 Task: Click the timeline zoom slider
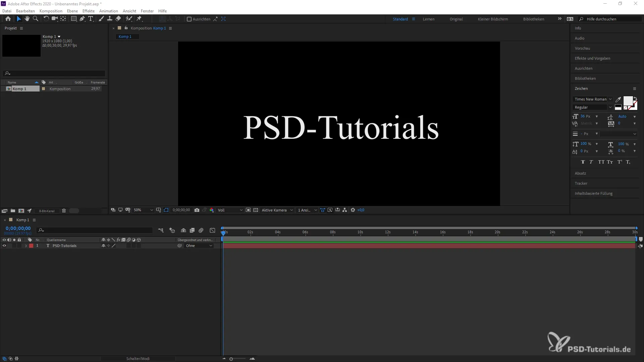(x=238, y=359)
